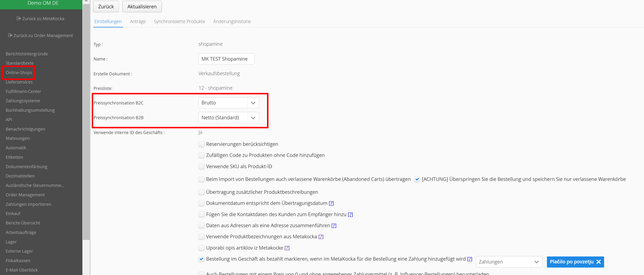The height and width of the screenshot is (275, 644).
Task: Open help for Dokumentdatum entspricht dem Übertragungsdatum
Action: point(331,203)
